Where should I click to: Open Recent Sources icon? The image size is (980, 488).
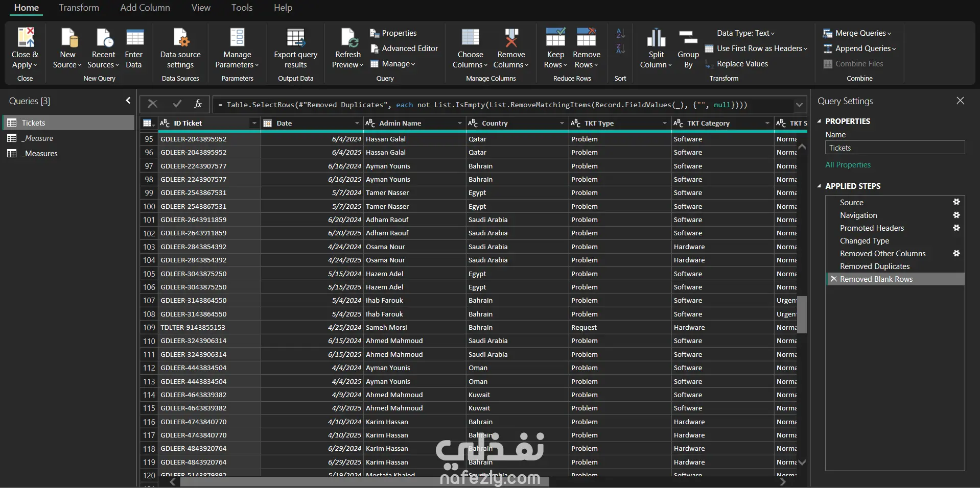tap(104, 37)
